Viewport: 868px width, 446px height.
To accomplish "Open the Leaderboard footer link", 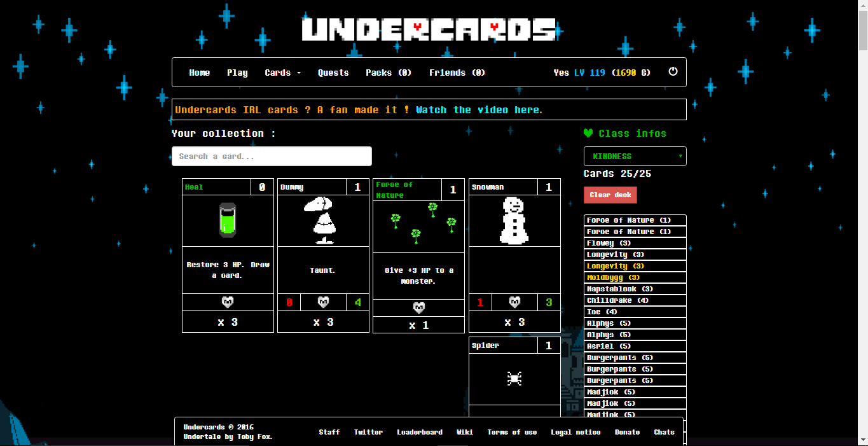I will [420, 432].
